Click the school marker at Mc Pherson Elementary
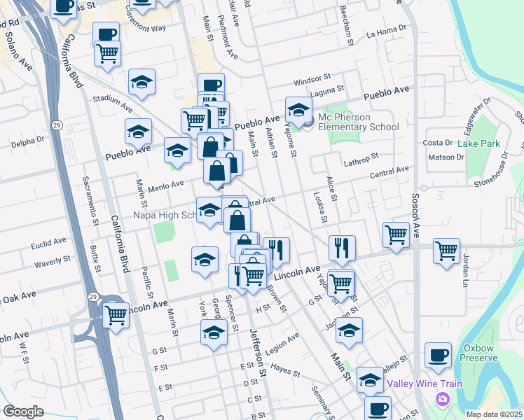The image size is (524, 420). [298, 112]
